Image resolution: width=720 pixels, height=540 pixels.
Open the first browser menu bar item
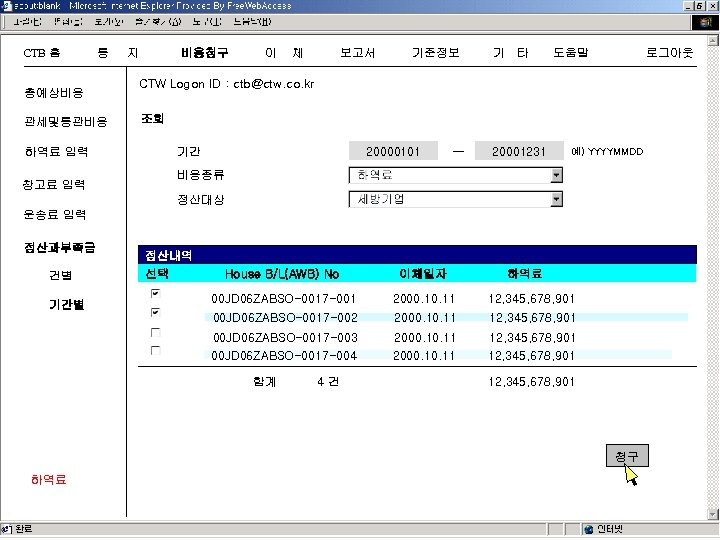coord(27,22)
